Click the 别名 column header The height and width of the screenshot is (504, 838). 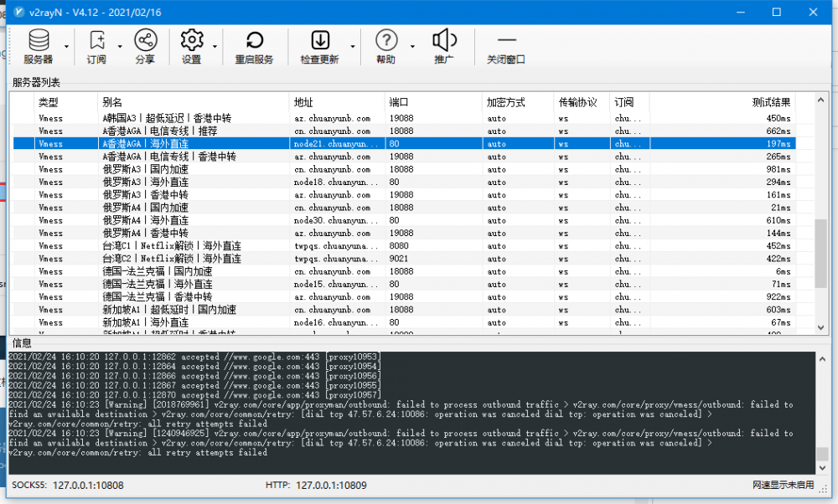coord(193,102)
